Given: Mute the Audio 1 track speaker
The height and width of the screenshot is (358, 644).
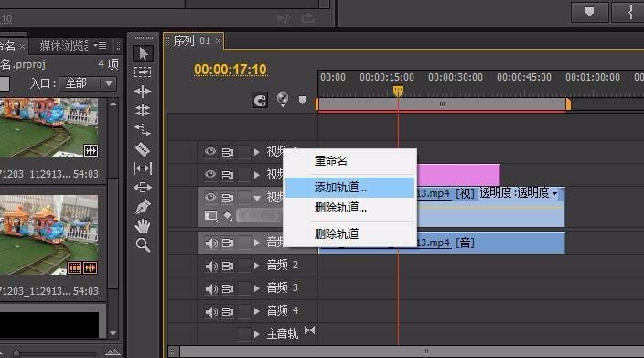Looking at the screenshot, I should click(211, 244).
